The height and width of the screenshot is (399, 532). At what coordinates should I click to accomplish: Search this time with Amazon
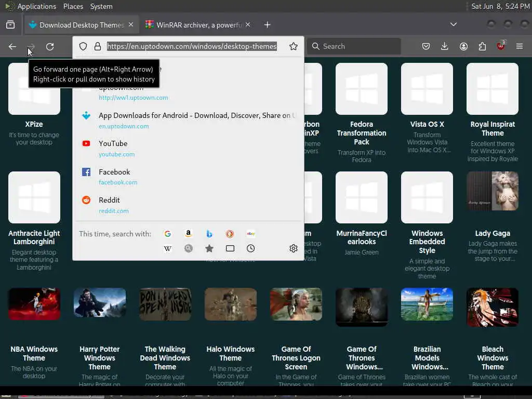[x=188, y=234]
